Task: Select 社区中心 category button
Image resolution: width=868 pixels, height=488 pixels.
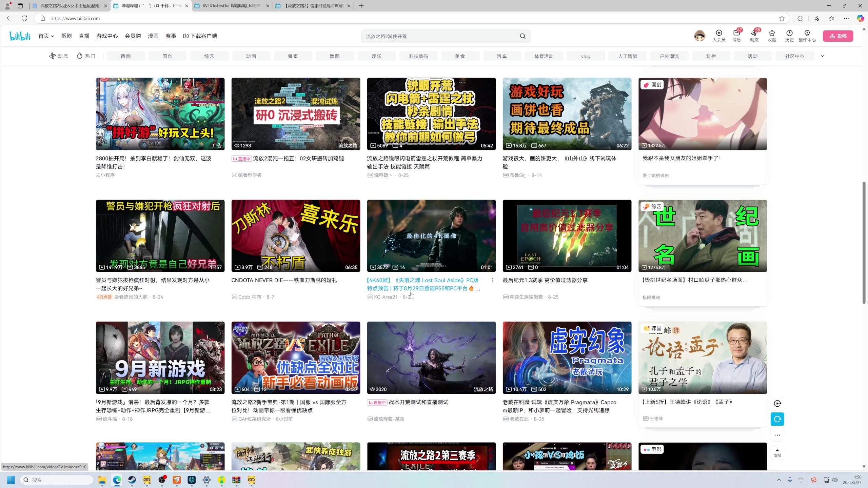Action: (794, 56)
